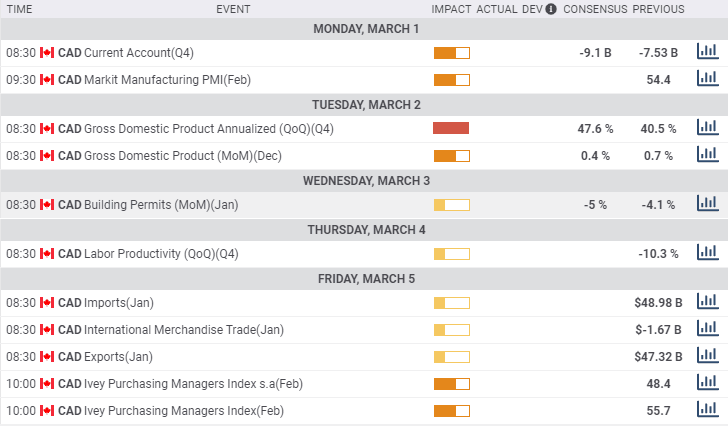Click the yellow impact bar for Building Permits
728x426 pixels.
(451, 205)
